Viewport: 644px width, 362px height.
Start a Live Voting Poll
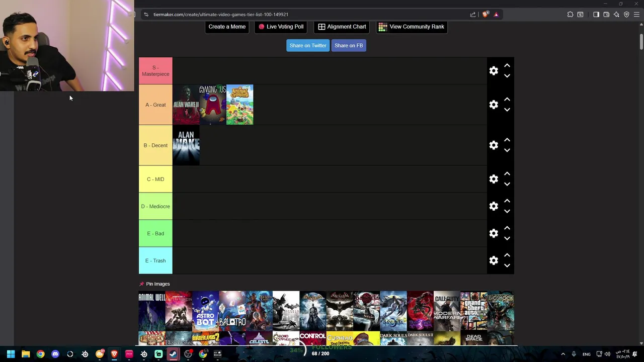pos(281,27)
